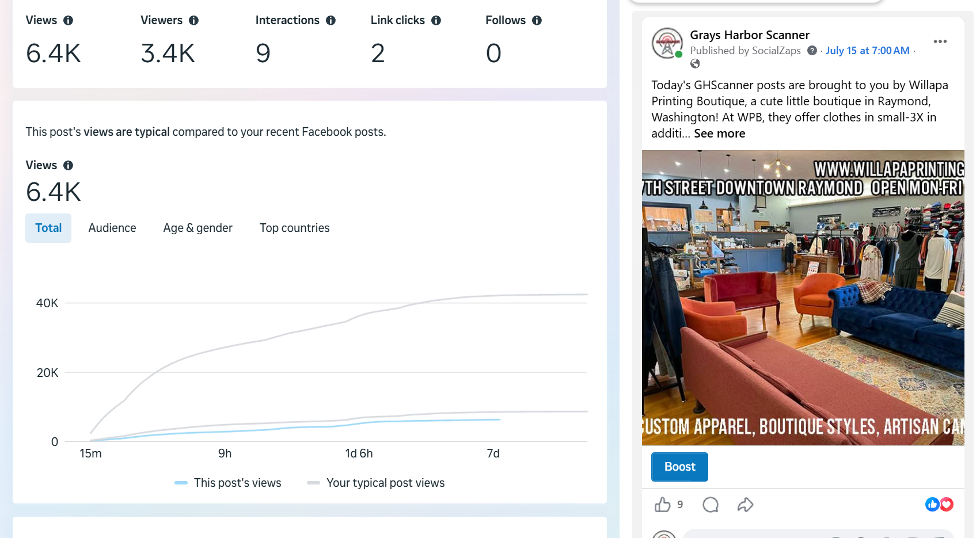Viewport: 980px width, 538px height.
Task: Click the Link clicks count of 2
Action: (378, 54)
